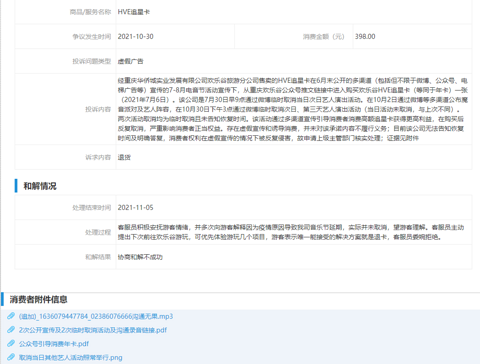Select the handling end date 2021-11-05
The width and height of the screenshot is (480, 364).
pyautogui.click(x=135, y=208)
